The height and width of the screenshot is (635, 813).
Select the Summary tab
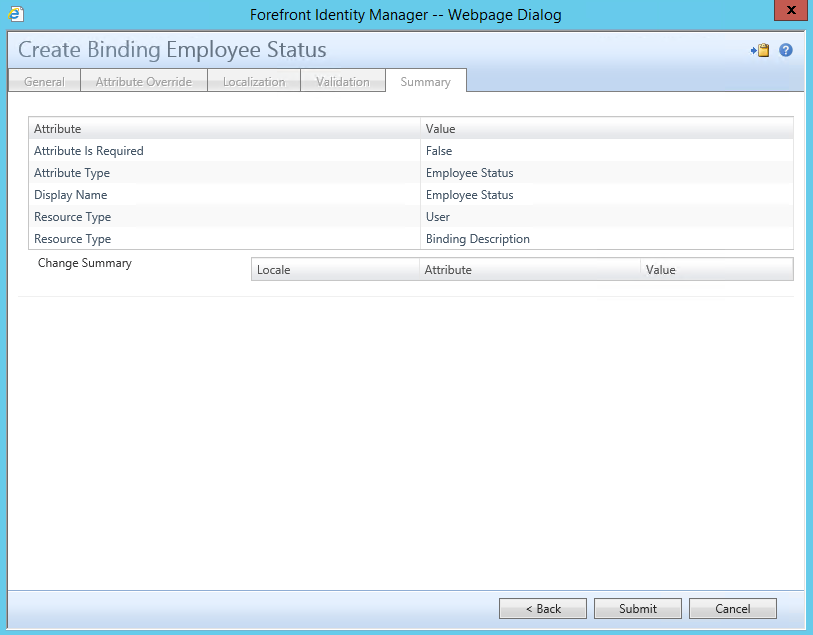pos(426,81)
